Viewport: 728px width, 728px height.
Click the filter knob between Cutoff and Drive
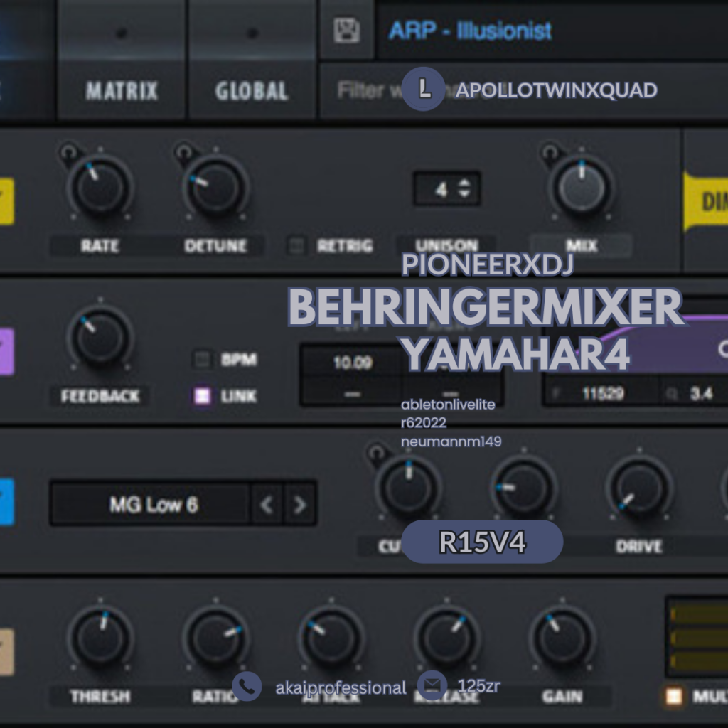click(524, 488)
